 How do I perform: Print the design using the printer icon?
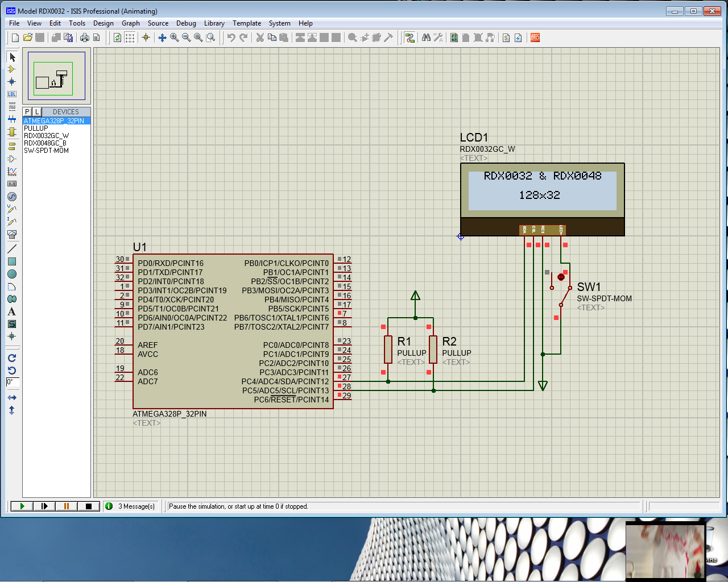(85, 38)
